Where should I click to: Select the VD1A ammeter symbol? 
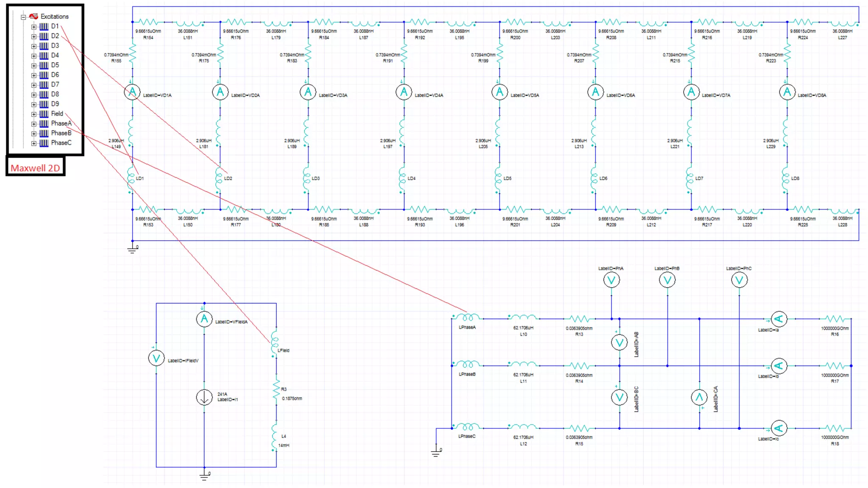[132, 92]
